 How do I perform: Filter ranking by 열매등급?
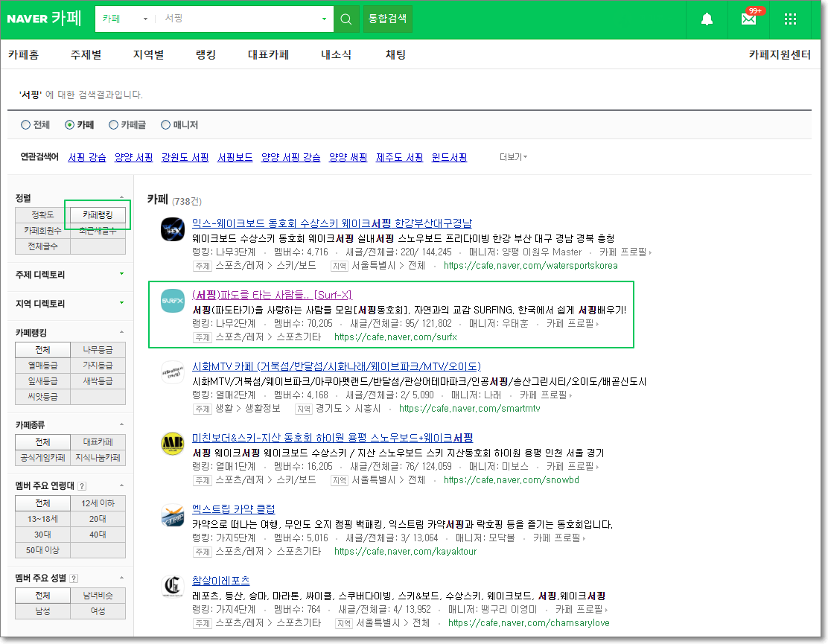click(x=42, y=366)
